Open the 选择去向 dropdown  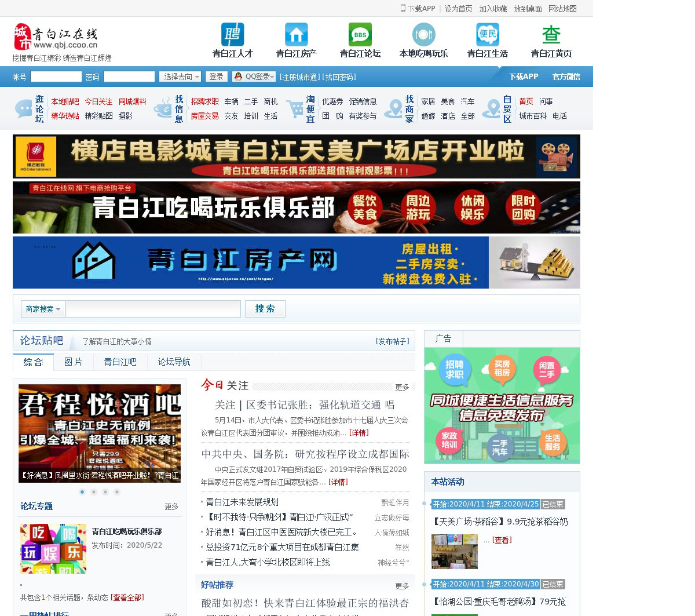point(181,76)
